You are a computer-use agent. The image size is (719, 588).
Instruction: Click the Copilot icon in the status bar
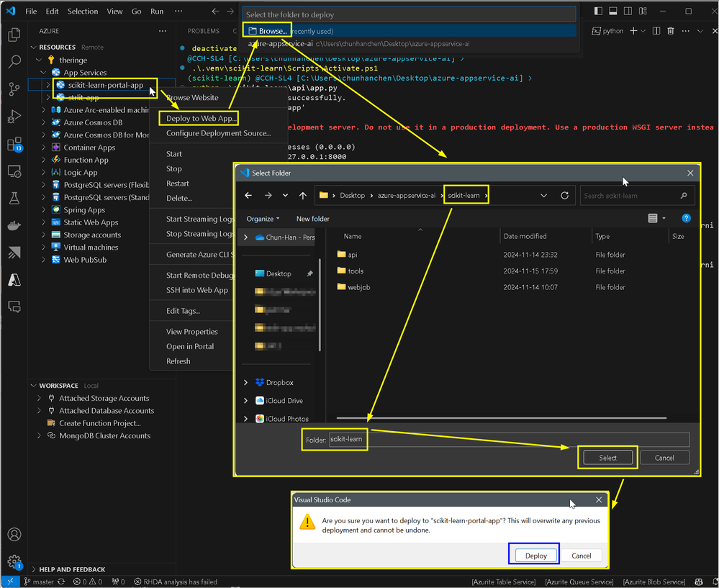click(x=699, y=582)
